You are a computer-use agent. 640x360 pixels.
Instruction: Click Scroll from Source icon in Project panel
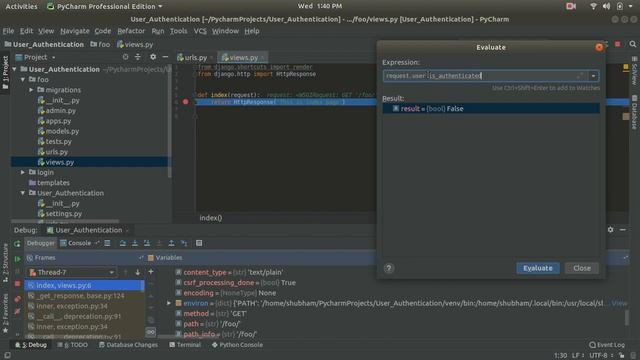pos(125,57)
